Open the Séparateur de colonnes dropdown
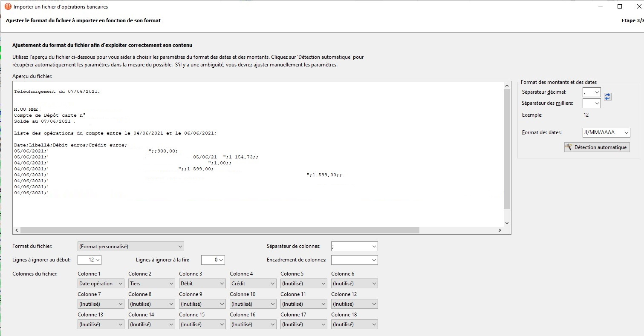 354,246
